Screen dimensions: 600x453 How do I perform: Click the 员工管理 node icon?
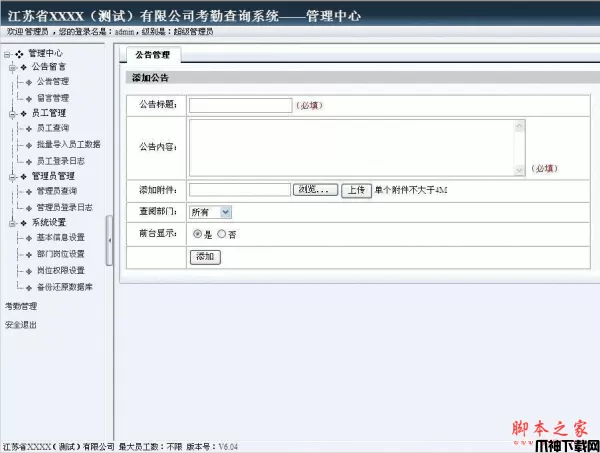click(x=24, y=114)
